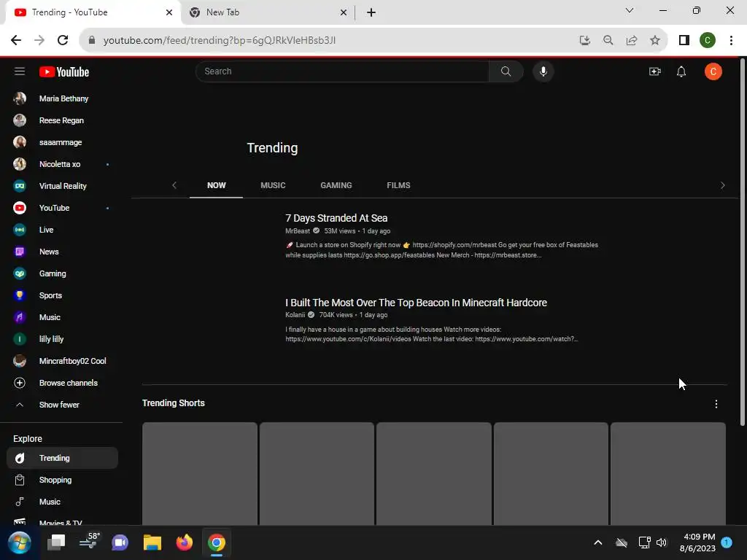This screenshot has height=560, width=747.
Task: Reload the page
Action: (63, 40)
